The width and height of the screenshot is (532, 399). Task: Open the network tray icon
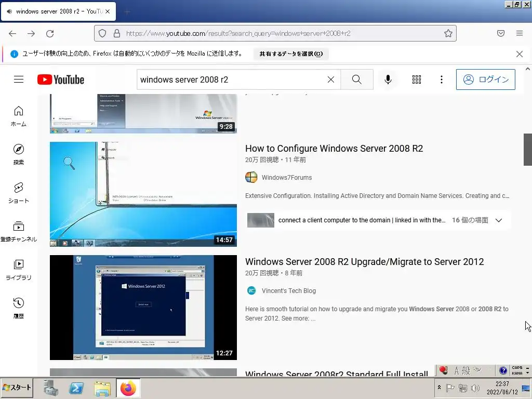tap(462, 388)
